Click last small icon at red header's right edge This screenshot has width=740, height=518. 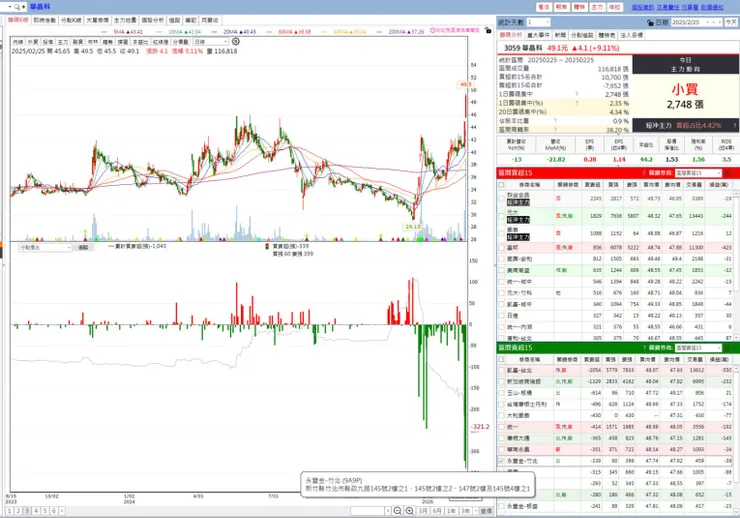click(735, 173)
